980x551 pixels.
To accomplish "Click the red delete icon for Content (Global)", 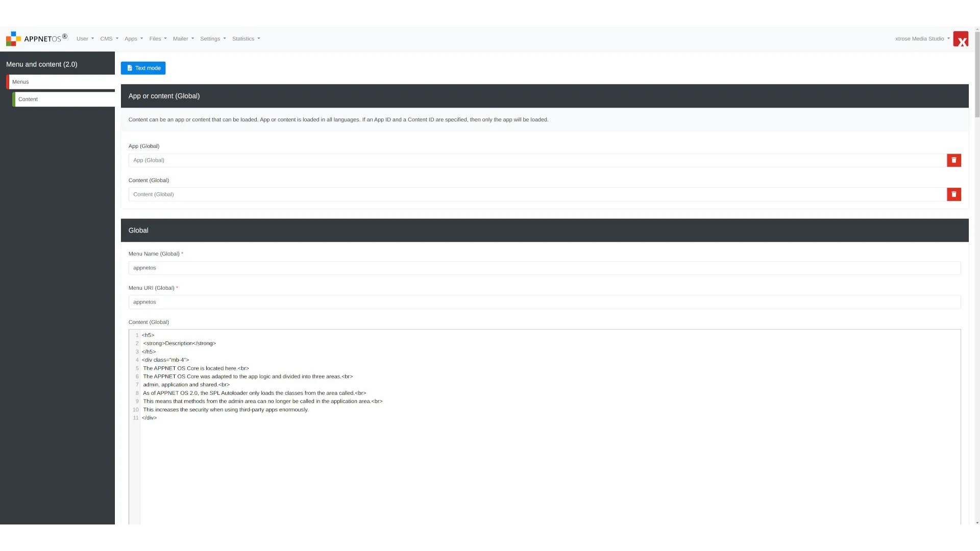I will point(954,194).
